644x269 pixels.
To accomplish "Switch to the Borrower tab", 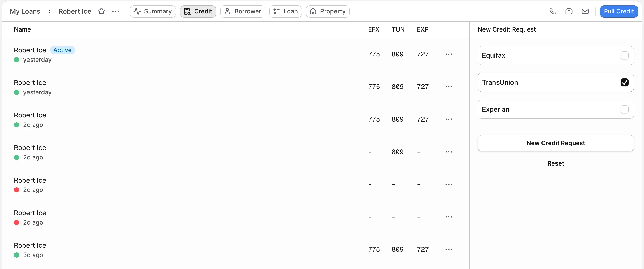I will pyautogui.click(x=243, y=11).
